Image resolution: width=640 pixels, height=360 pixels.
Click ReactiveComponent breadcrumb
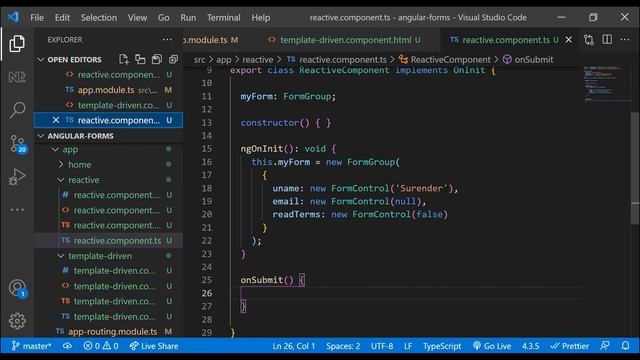pos(450,60)
